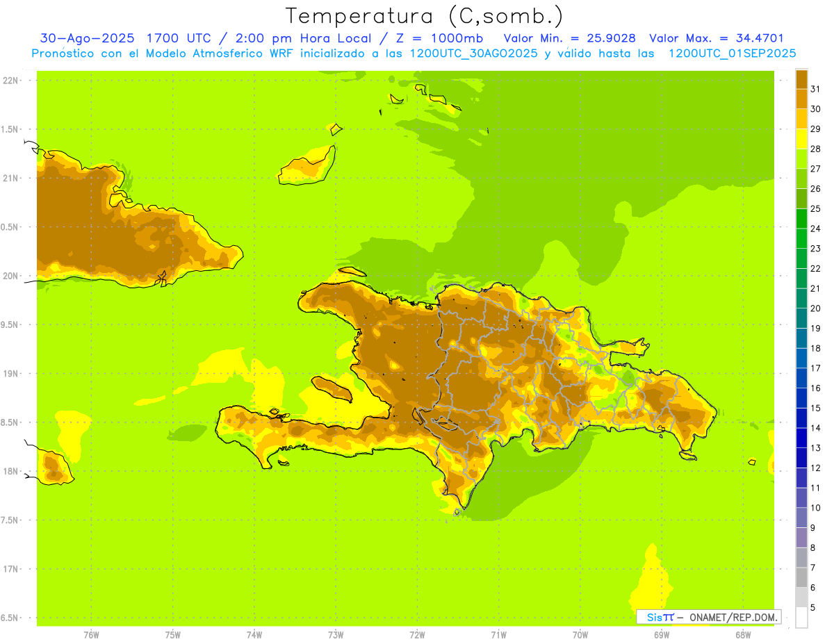Click the '75W' longitude axis label
This screenshot has width=834, height=644.
tap(173, 634)
